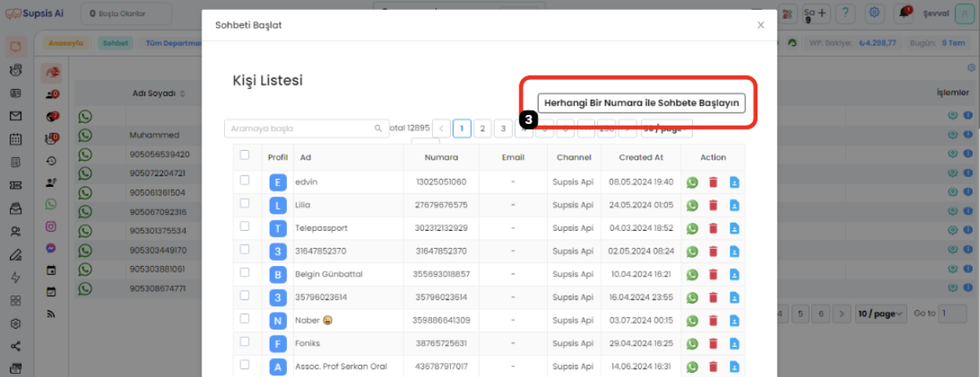Image resolution: width=980 pixels, height=377 pixels.
Task: Start WhatsApp chat with edvin
Action: [692, 183]
